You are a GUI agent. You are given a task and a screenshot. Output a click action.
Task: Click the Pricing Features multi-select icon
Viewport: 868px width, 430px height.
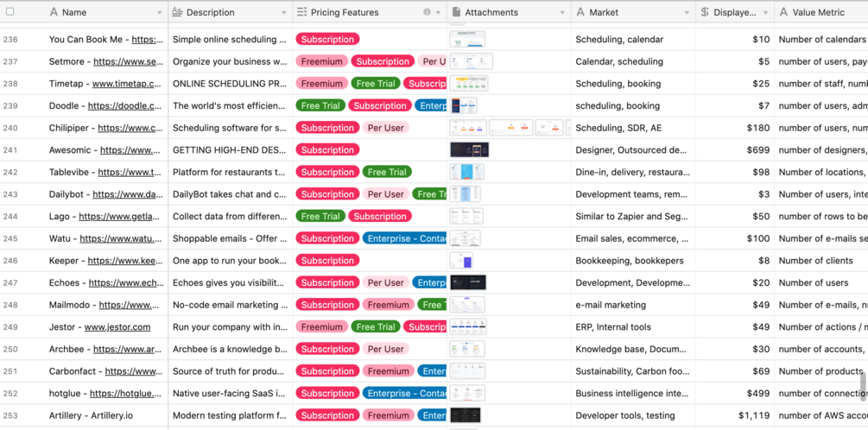pos(301,12)
